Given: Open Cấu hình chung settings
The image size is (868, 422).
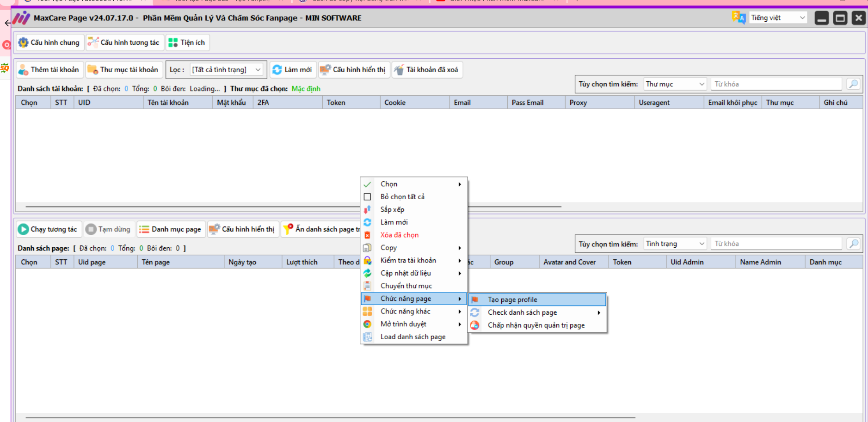Looking at the screenshot, I should [x=50, y=43].
